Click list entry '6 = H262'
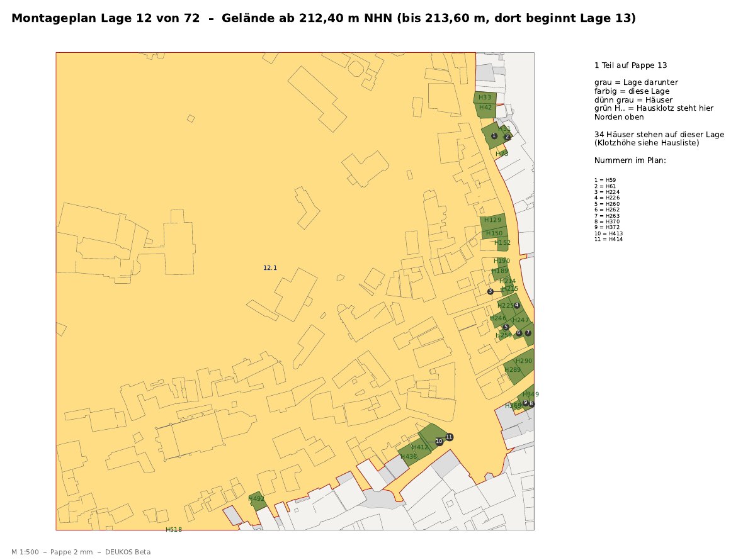 (x=607, y=210)
